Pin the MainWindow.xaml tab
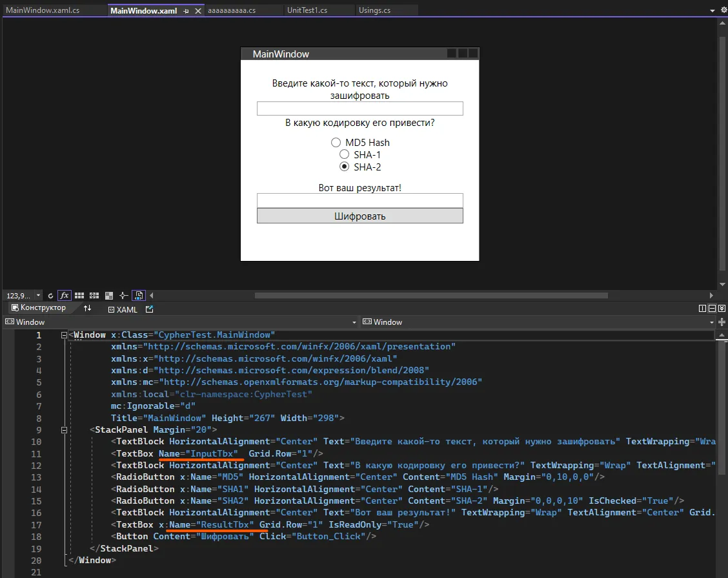 186,11
